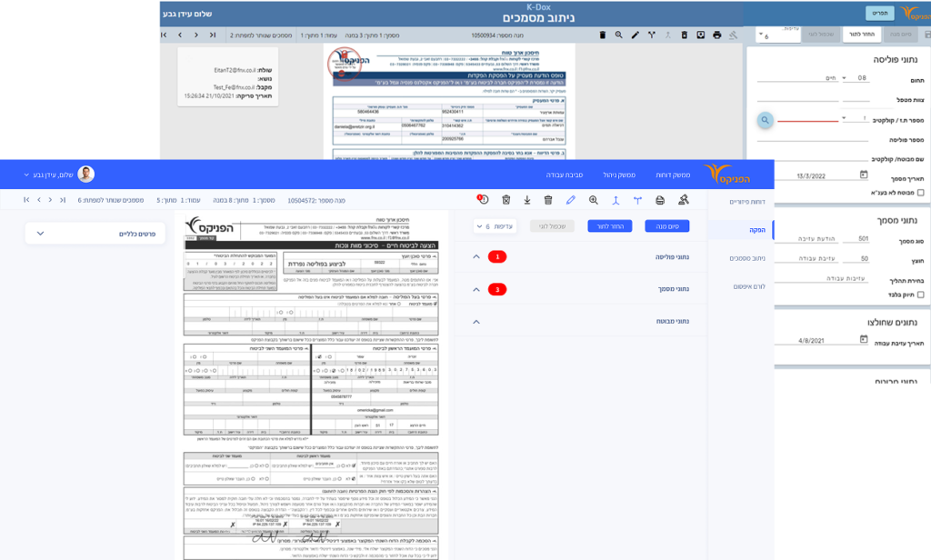Click the blue search button beside ID field

(x=766, y=119)
